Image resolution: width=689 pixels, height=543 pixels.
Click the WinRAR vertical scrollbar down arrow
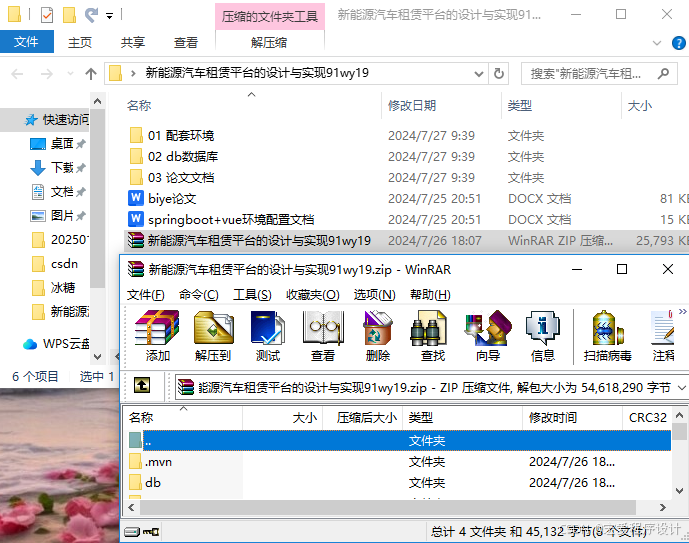(679, 490)
